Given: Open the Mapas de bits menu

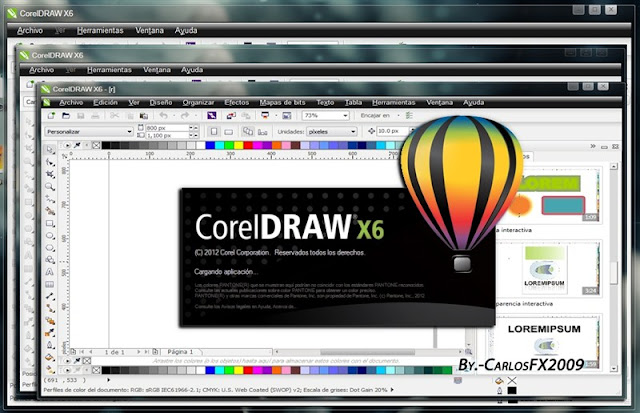Looking at the screenshot, I should click(282, 102).
